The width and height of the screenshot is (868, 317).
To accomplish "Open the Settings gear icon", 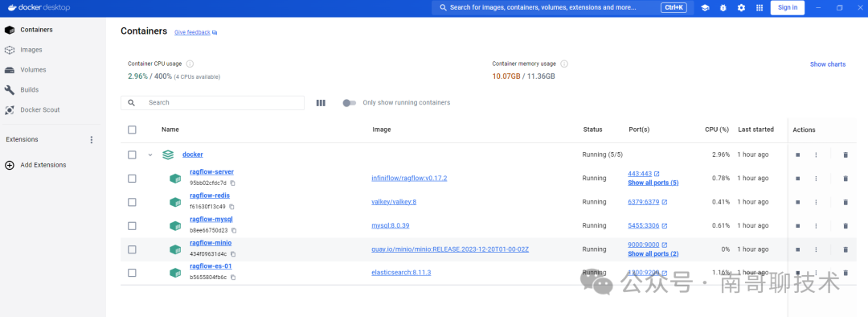I will pos(741,8).
